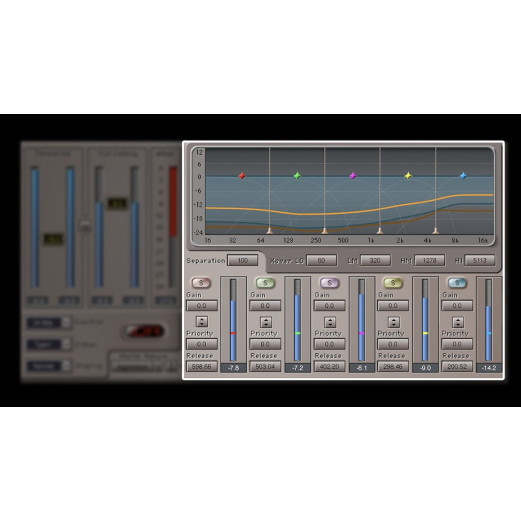This screenshot has width=521, height=521.
Task: Click the blue band Gain field
Action: point(457,306)
